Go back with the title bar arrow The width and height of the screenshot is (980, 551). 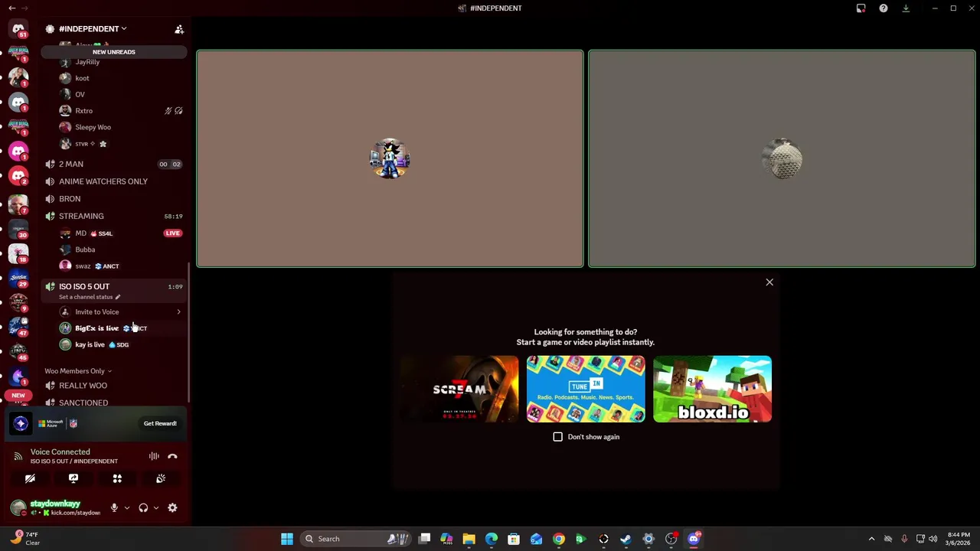[x=11, y=8]
